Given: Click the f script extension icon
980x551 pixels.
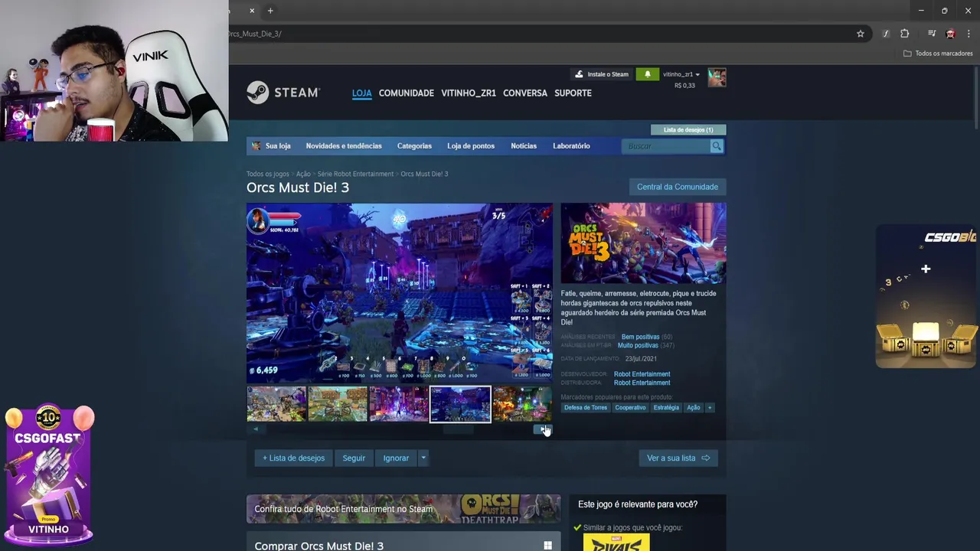Looking at the screenshot, I should (886, 34).
